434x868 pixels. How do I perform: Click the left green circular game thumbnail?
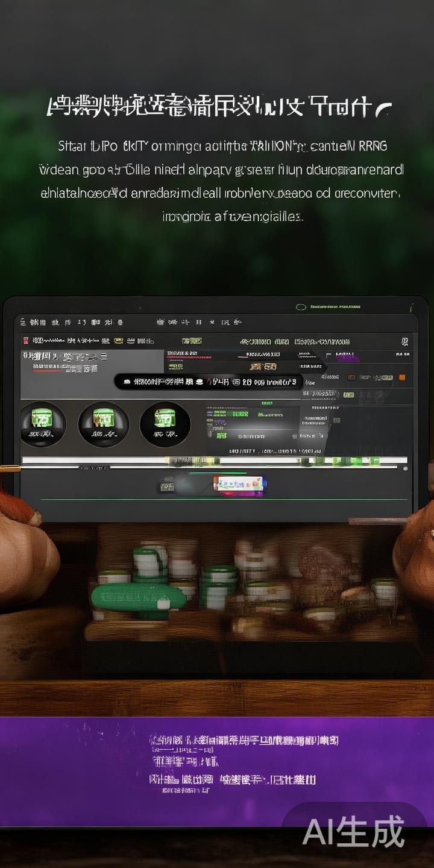43,424
